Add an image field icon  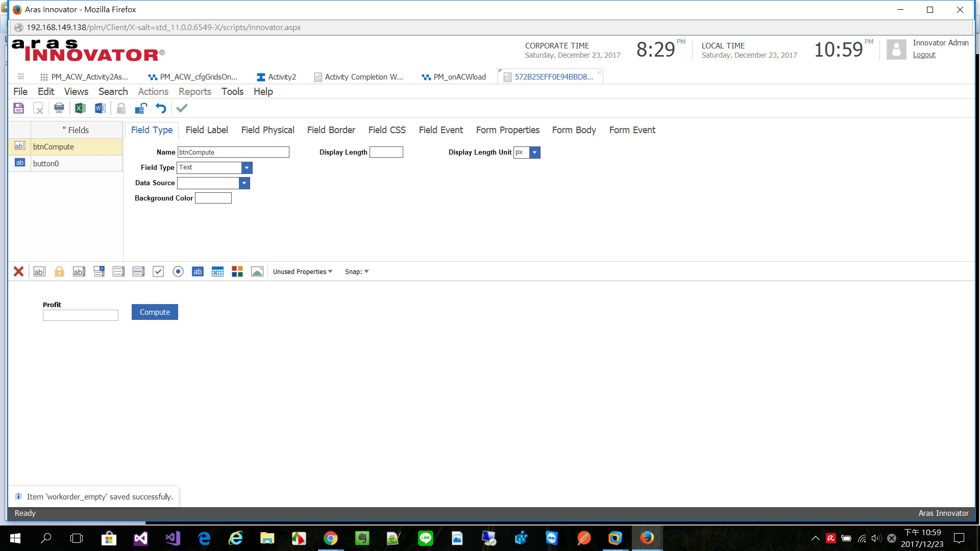point(257,271)
